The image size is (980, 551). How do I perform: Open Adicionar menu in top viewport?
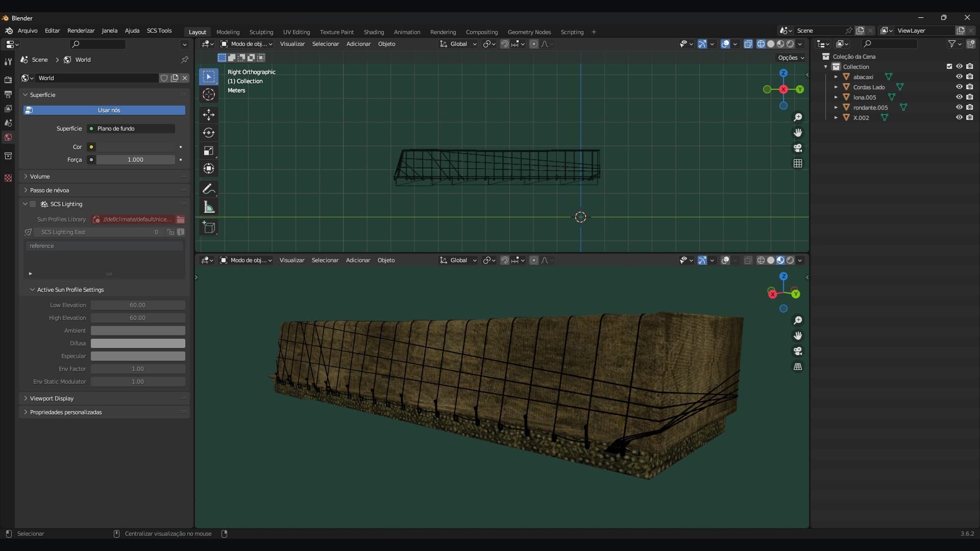pos(358,44)
